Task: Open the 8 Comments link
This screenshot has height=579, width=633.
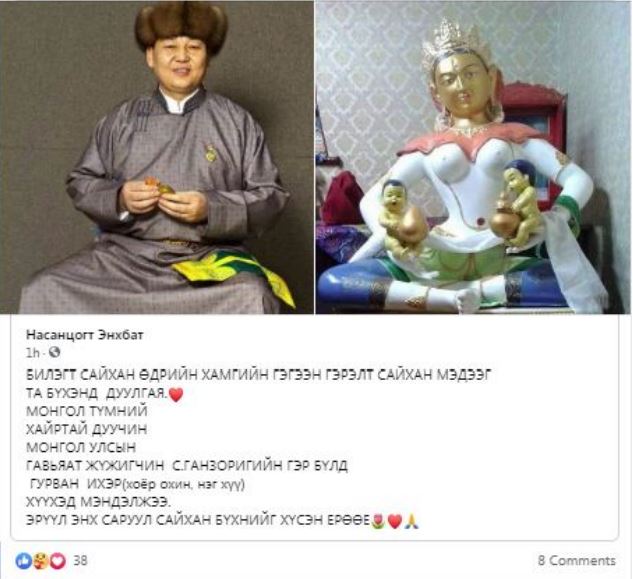Action: click(577, 560)
